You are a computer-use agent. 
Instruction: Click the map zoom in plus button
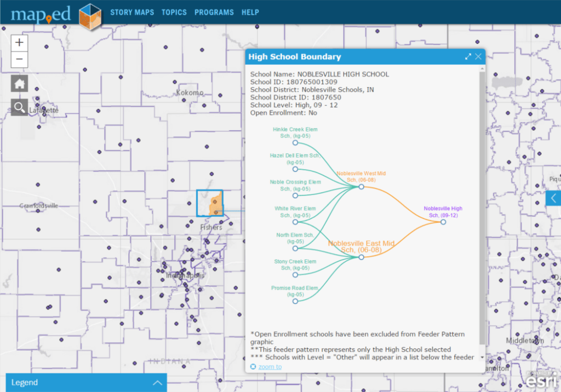(x=19, y=43)
